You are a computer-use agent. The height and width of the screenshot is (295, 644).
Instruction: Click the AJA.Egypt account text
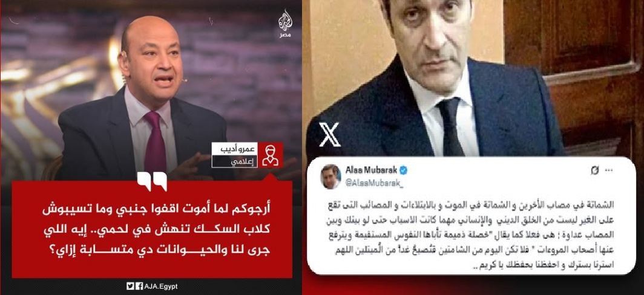click(x=160, y=287)
